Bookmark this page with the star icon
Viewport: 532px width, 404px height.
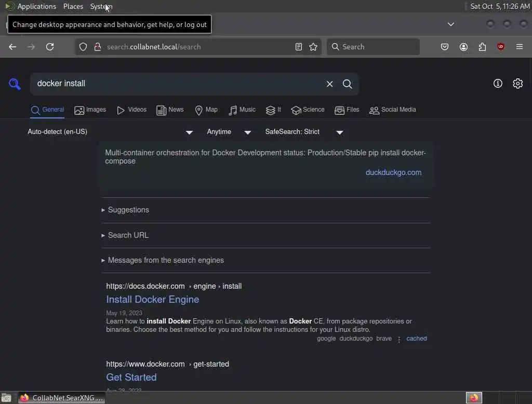pos(313,47)
